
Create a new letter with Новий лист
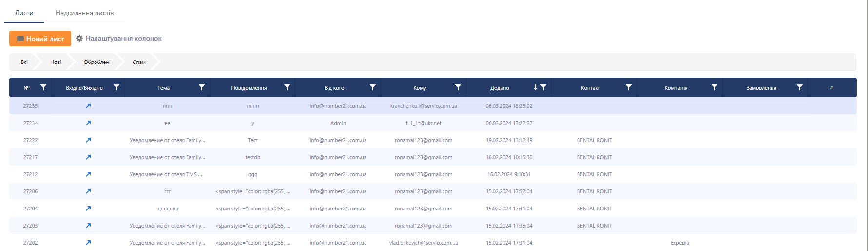click(x=40, y=39)
